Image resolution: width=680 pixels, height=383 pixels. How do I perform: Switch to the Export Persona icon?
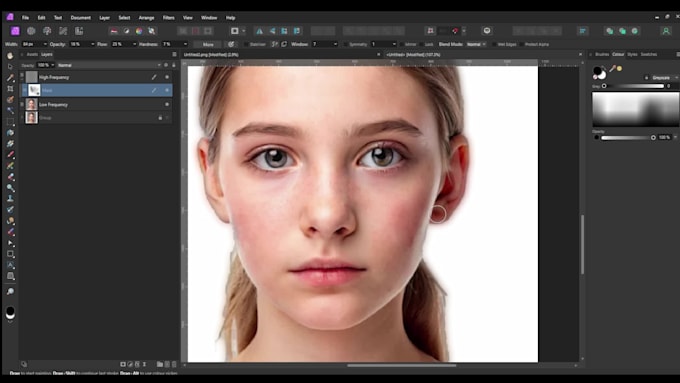click(x=79, y=31)
